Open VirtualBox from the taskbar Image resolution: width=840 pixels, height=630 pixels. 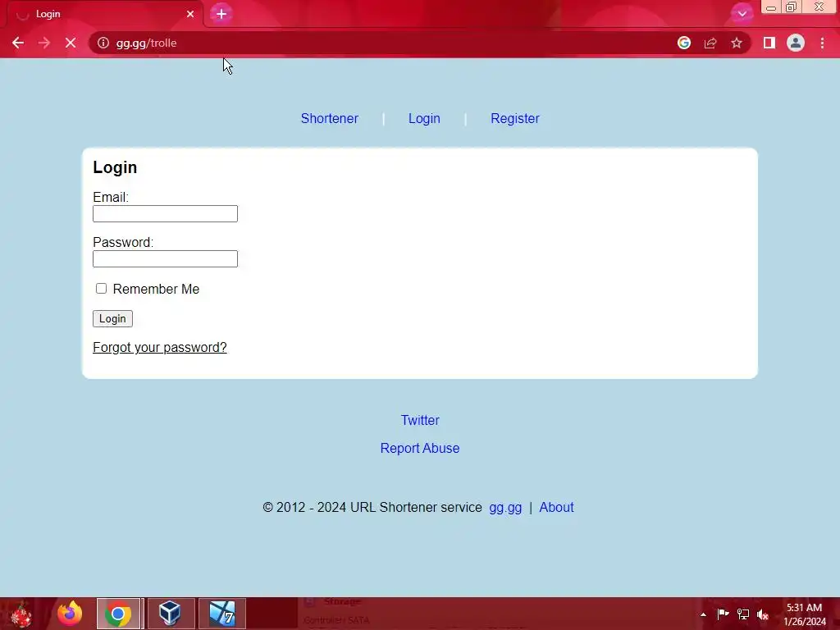point(171,614)
